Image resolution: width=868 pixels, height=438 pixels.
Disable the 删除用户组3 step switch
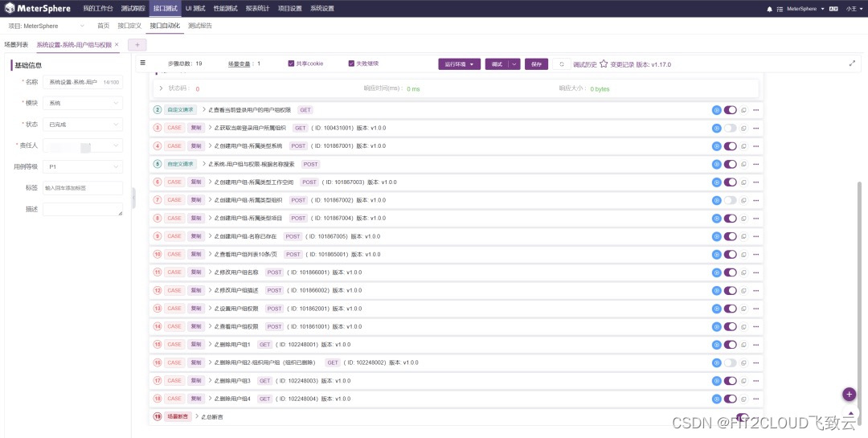click(730, 381)
